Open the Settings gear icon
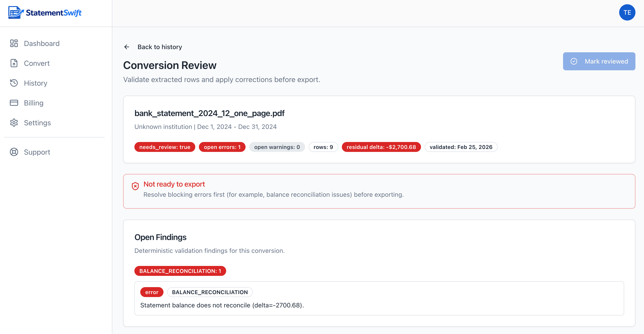This screenshot has height=334, width=644. tap(14, 122)
